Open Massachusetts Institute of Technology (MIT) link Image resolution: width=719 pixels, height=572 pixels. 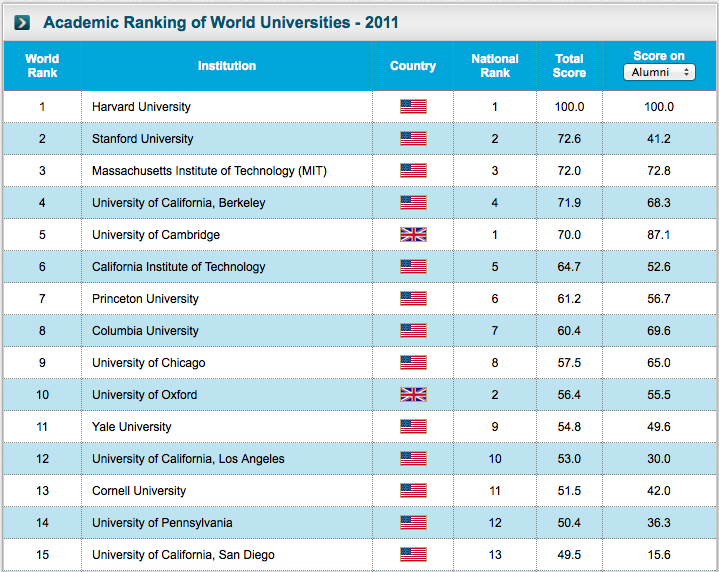tap(209, 171)
